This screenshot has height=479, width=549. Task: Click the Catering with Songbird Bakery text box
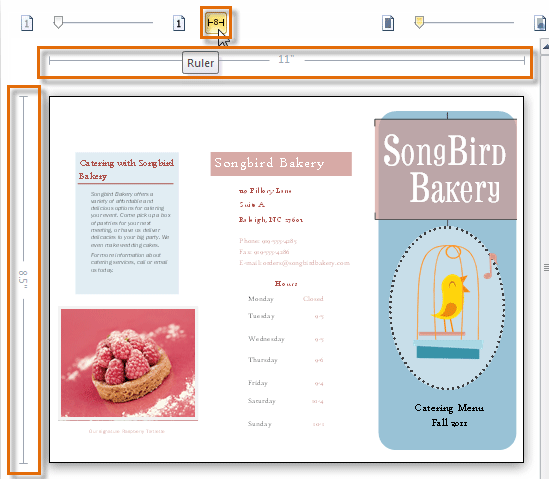tap(127, 223)
